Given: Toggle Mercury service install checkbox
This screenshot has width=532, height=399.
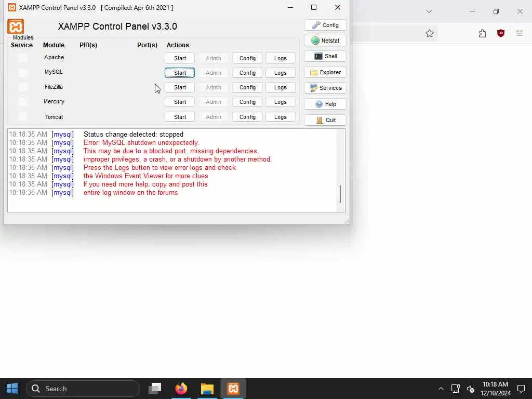Looking at the screenshot, I should click(23, 102).
